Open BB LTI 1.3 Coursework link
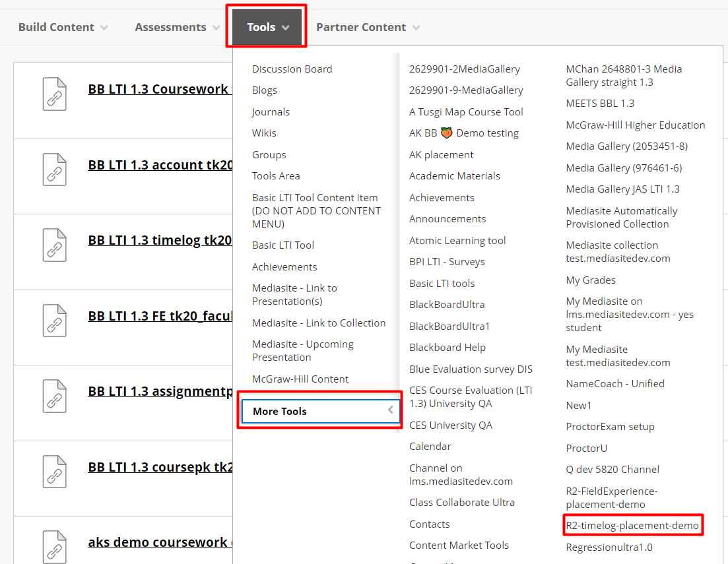 (x=160, y=89)
